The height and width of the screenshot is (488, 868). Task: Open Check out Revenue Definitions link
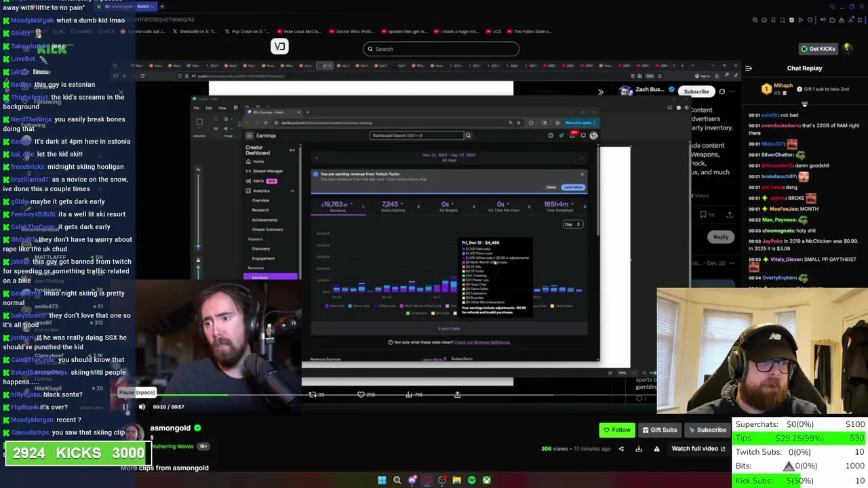click(x=482, y=342)
